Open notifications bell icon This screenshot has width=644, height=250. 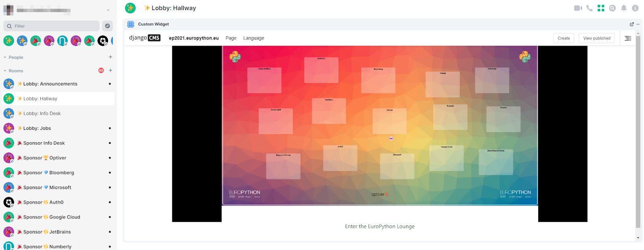pos(624,8)
